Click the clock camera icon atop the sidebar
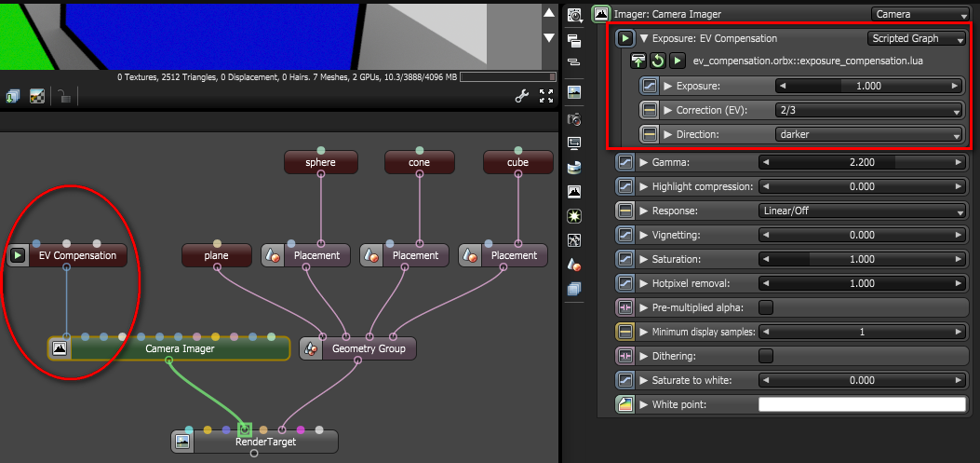Viewport: 980px width, 463px height. [574, 15]
